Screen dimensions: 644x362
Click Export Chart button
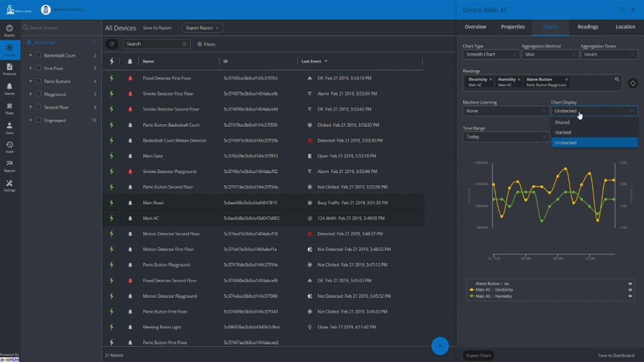478,355
